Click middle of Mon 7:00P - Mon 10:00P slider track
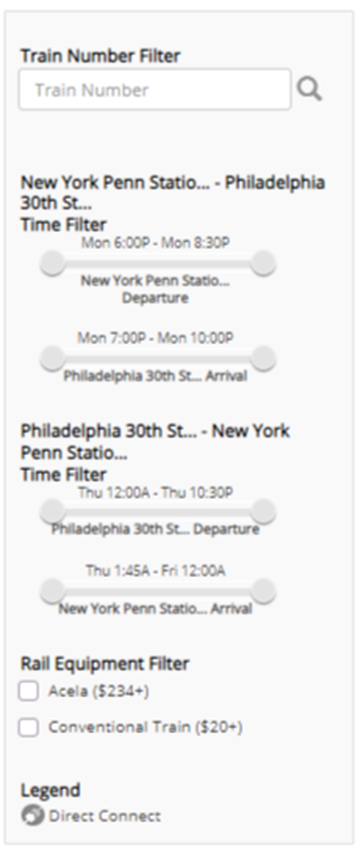Image resolution: width=361 pixels, height=853 pixels. pos(158,358)
